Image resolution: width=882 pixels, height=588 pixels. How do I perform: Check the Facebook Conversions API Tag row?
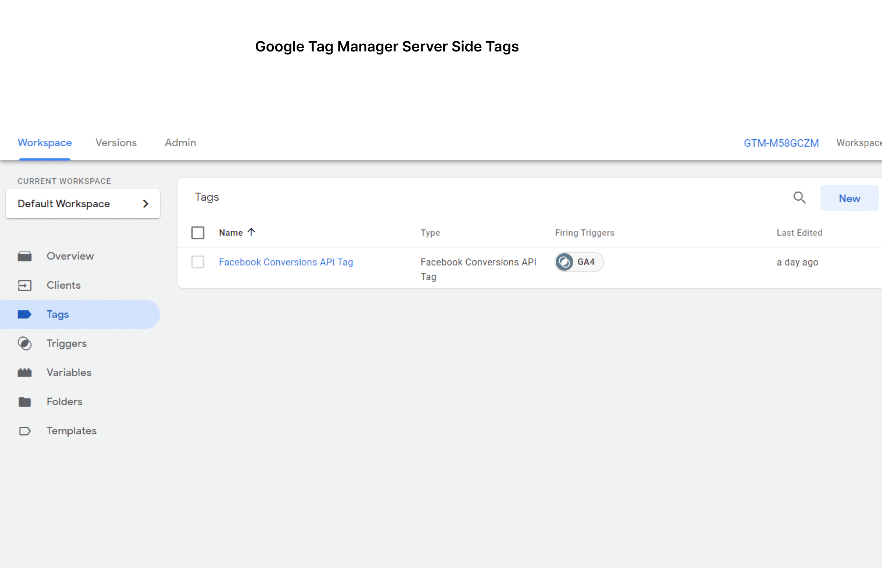(198, 262)
